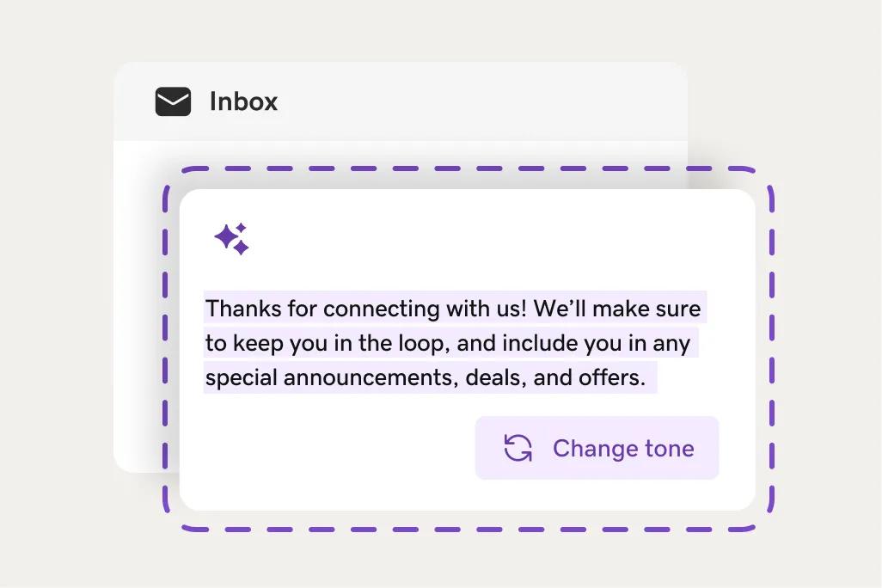Click the word "loop" in the message

[423, 343]
